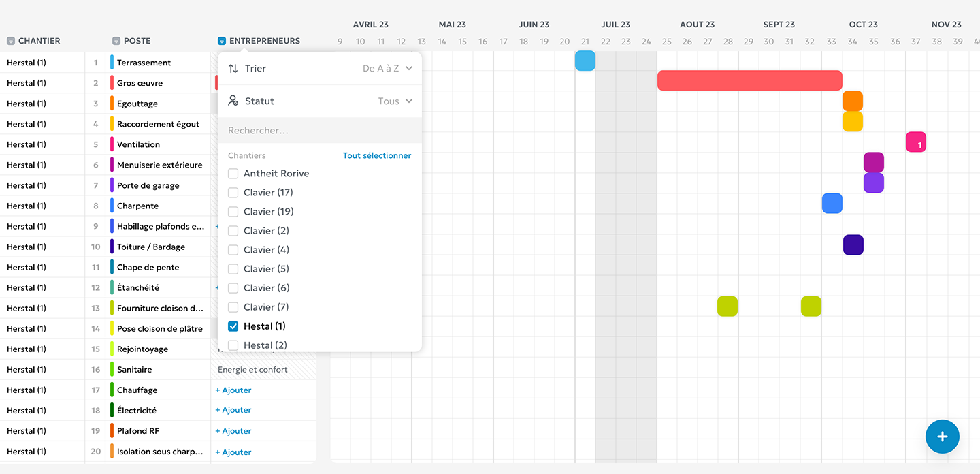980x474 pixels.
Task: Select the Sanitaire row in Poste column
Action: pyautogui.click(x=135, y=370)
